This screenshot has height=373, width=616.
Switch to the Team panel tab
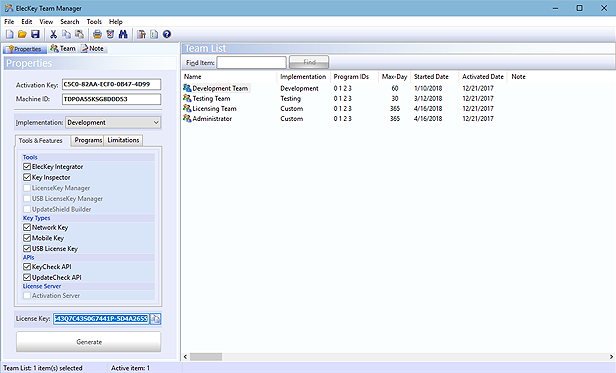[x=63, y=49]
